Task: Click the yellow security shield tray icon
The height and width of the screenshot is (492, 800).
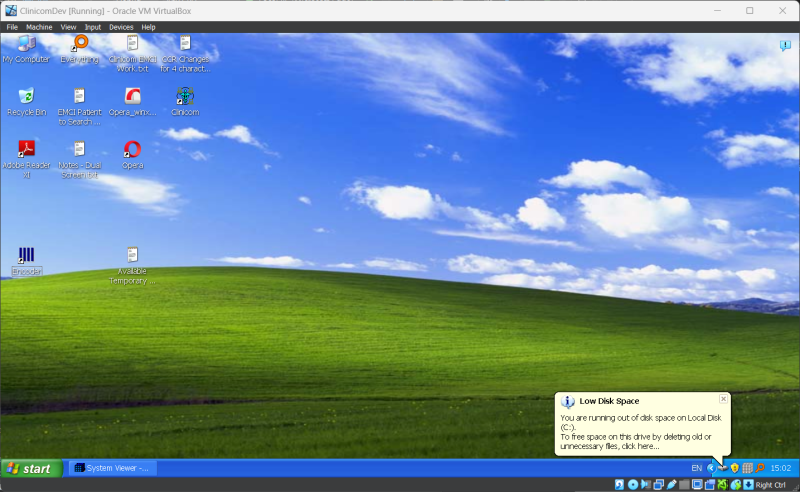Action: coord(735,468)
